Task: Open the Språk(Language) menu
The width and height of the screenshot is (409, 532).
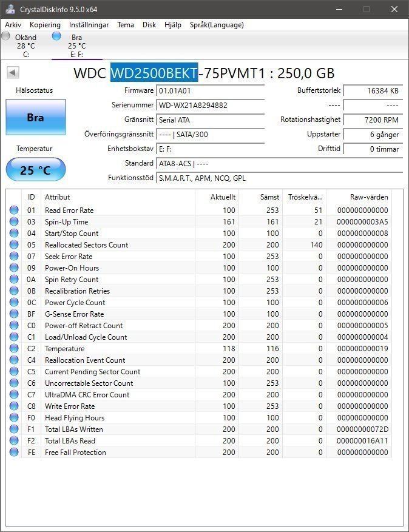Action: 217,25
